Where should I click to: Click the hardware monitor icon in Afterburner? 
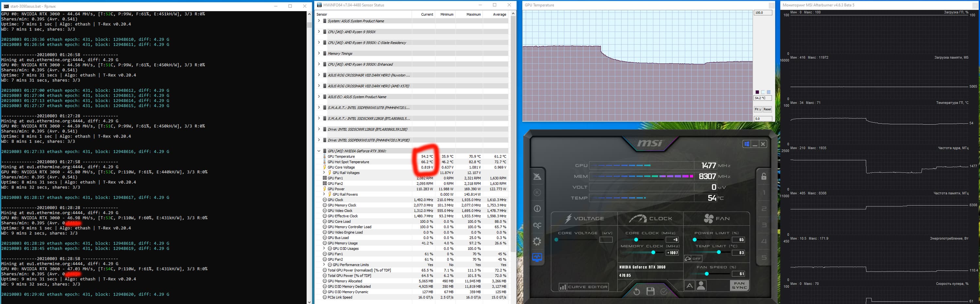coord(537,258)
